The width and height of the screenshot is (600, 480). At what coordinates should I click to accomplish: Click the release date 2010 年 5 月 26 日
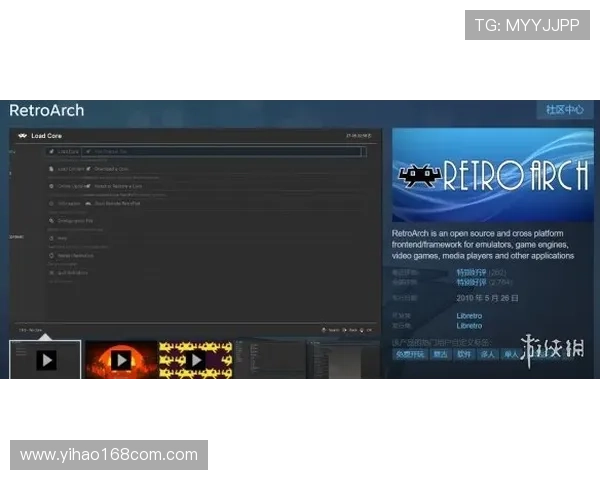(487, 298)
